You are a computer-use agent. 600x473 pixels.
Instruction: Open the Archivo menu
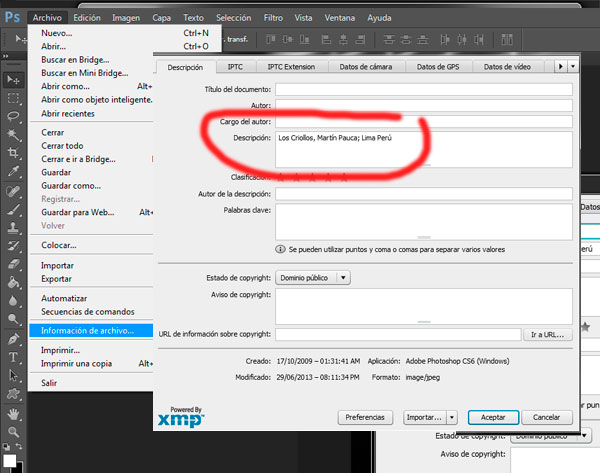47,18
